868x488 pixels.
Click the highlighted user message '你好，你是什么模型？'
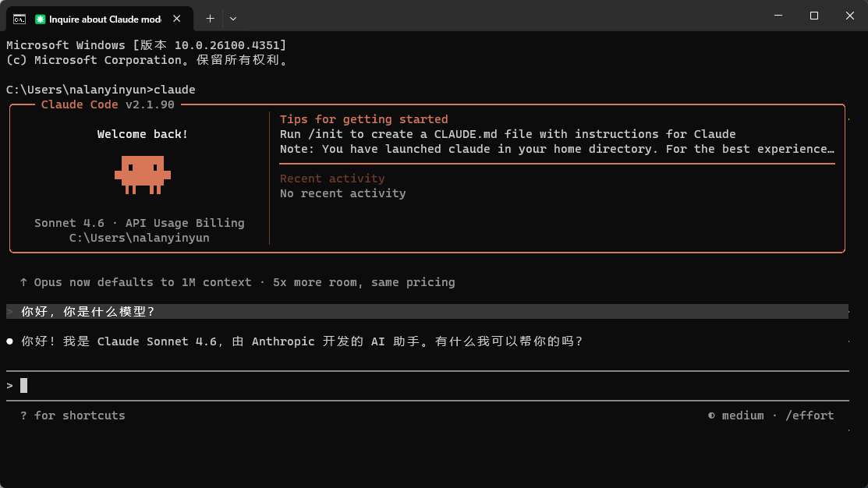coord(88,312)
